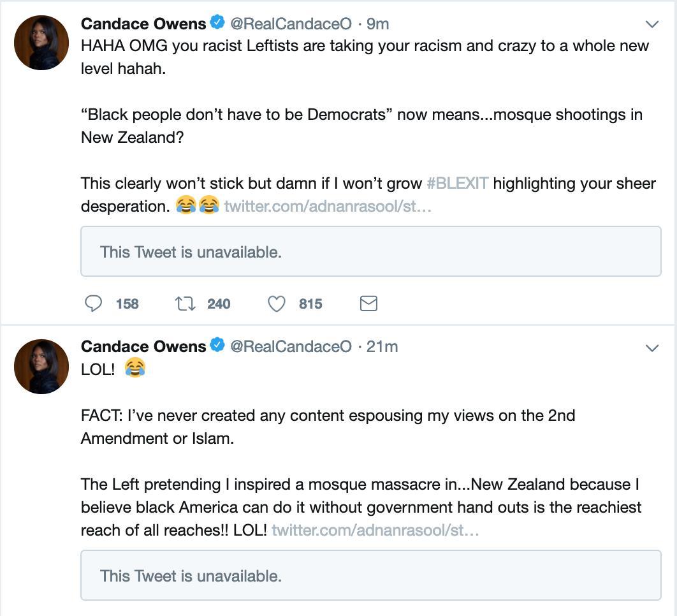Click Candace Owens name on second tweet

click(143, 346)
